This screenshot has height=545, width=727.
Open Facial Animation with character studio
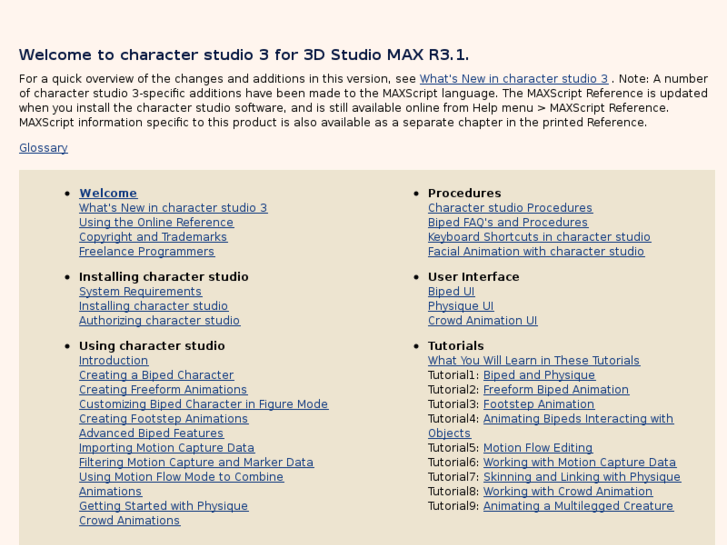(536, 251)
